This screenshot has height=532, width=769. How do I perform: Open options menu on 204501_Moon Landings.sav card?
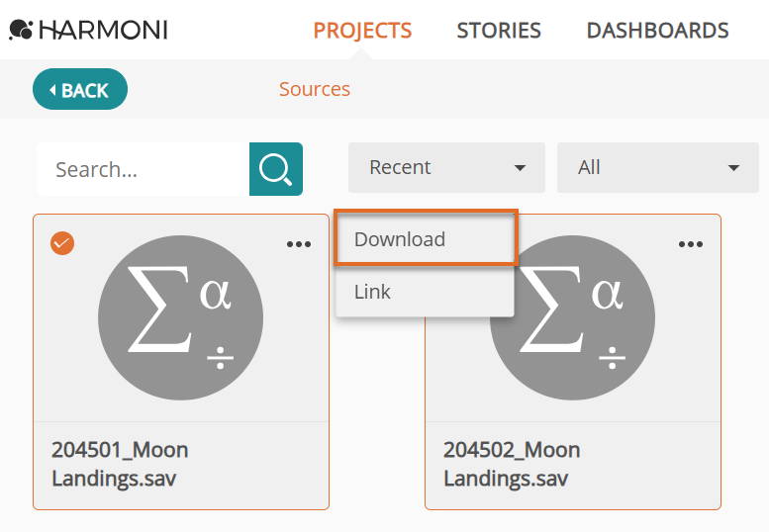pos(299,244)
